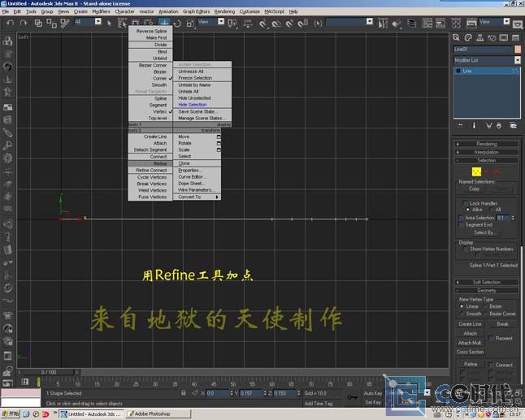
Task: Choose Refine in the quad menu
Action: pos(150,163)
